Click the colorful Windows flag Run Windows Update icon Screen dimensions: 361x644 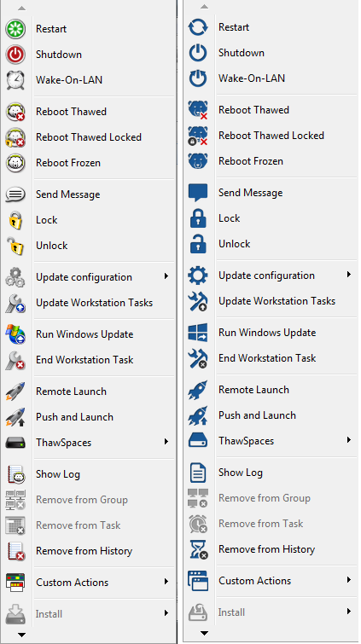tap(15, 334)
